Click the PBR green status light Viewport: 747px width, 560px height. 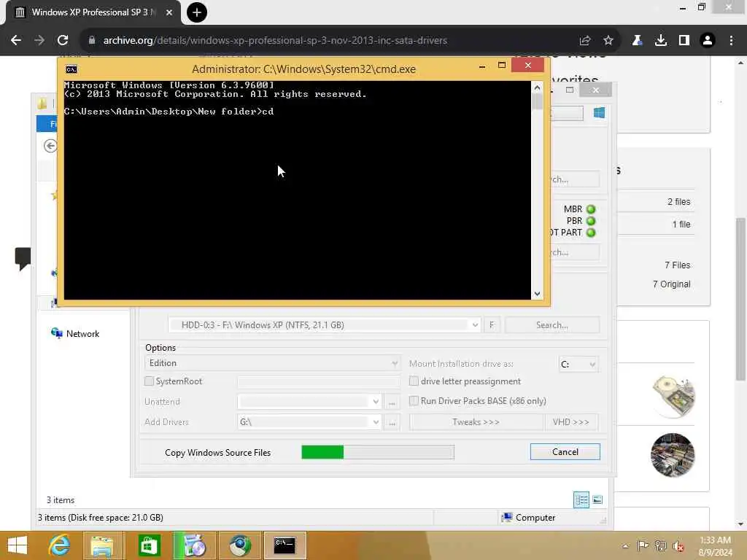pyautogui.click(x=591, y=221)
